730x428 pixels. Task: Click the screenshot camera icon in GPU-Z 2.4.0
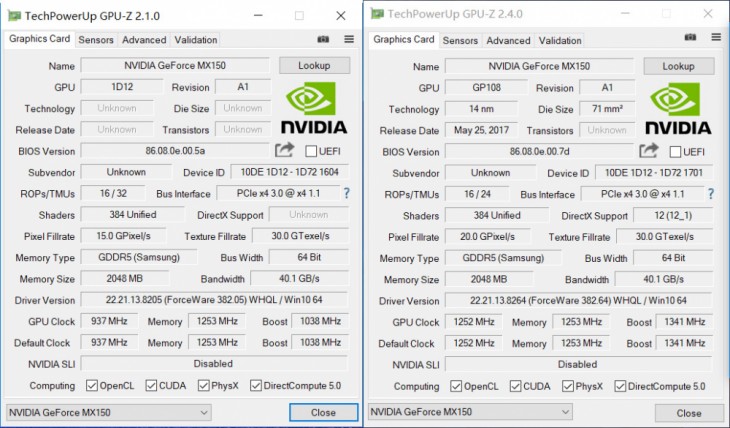click(x=690, y=37)
